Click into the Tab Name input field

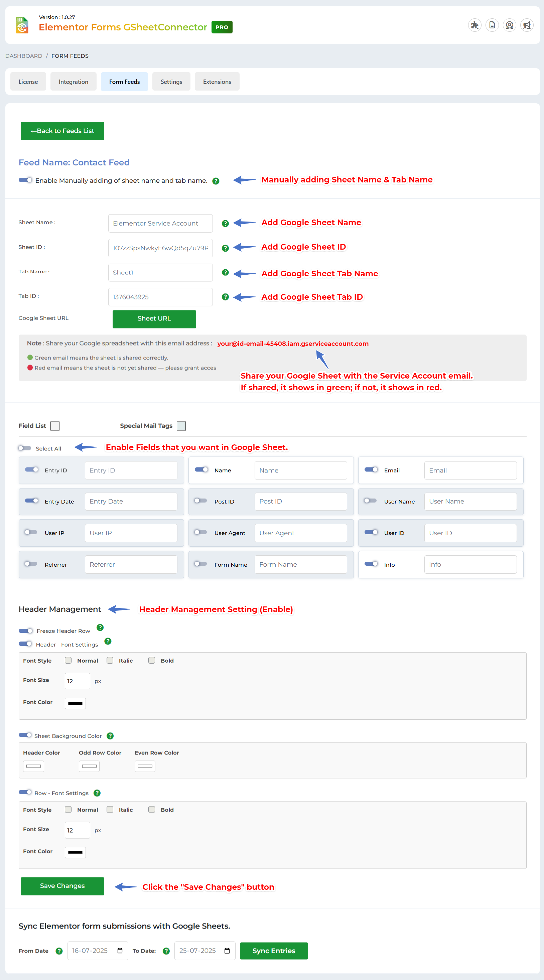click(x=160, y=272)
